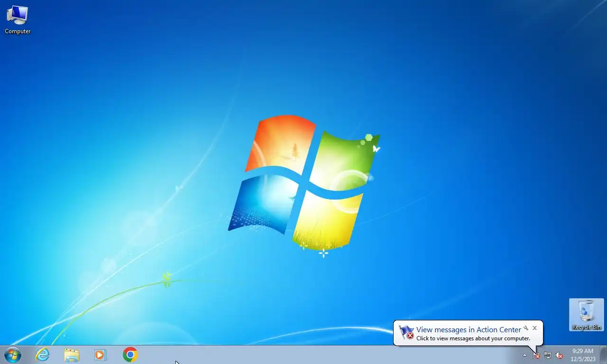The width and height of the screenshot is (607, 364).
Task: Close the Action Center notification balloon
Action: click(x=534, y=328)
